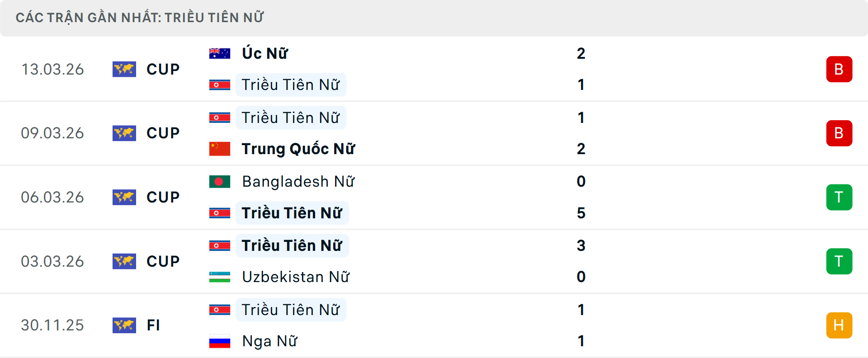Click the Australia flag icon
Image resolution: width=868 pixels, height=358 pixels.
click(220, 53)
